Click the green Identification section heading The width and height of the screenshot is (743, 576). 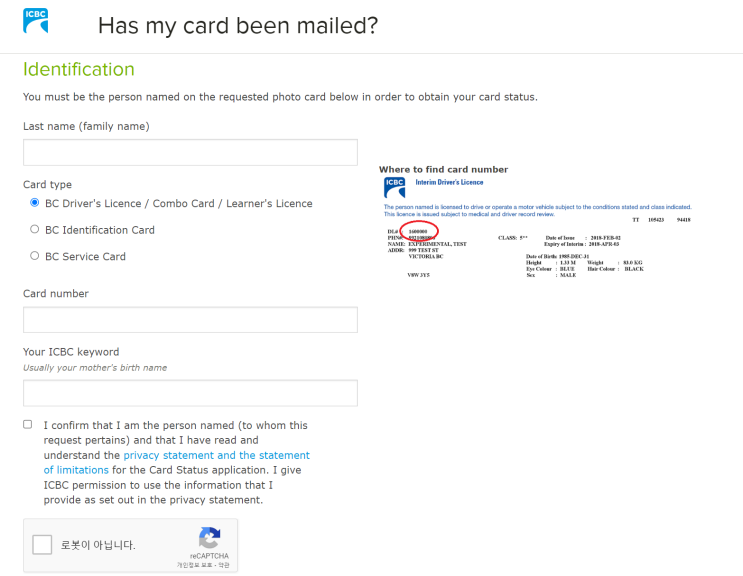tap(79, 70)
